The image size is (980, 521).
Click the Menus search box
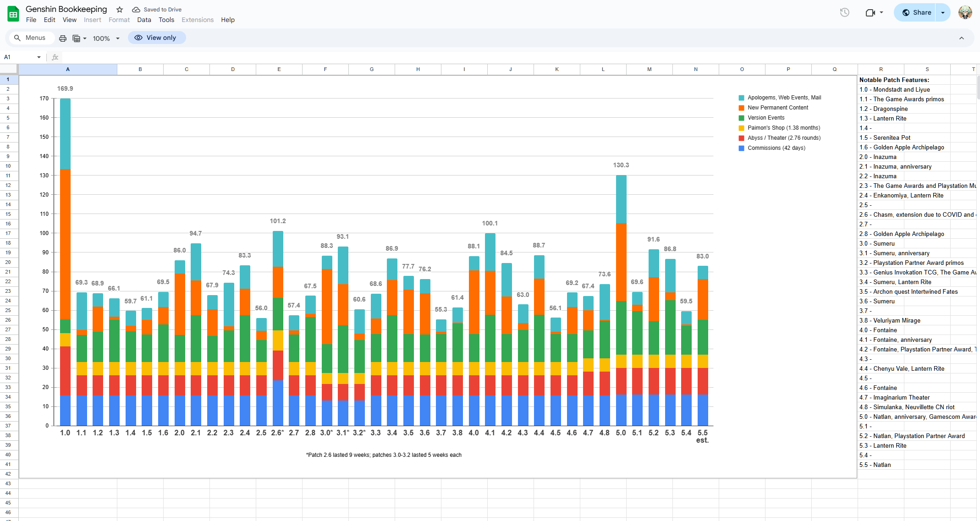point(31,38)
